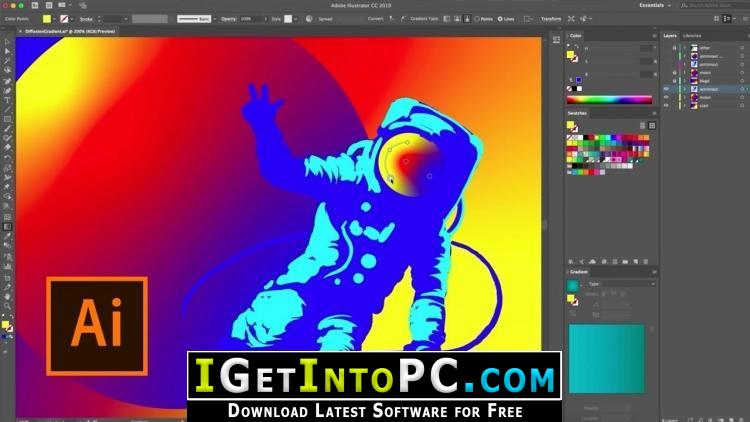The image size is (750, 422).
Task: Open the Color panel flyout menu
Action: [x=654, y=36]
